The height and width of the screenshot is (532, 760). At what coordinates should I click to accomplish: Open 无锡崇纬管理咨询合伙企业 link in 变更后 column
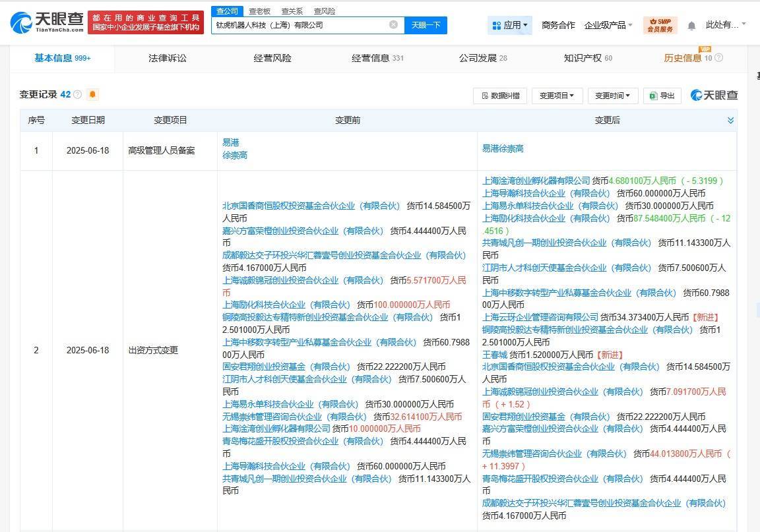pyautogui.click(x=554, y=454)
